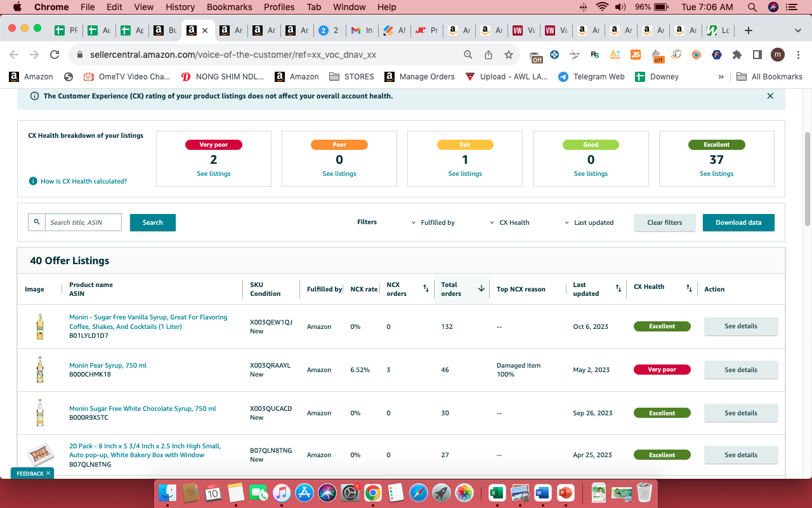Open the Apple menu
The height and width of the screenshot is (508, 812).
pyautogui.click(x=17, y=7)
